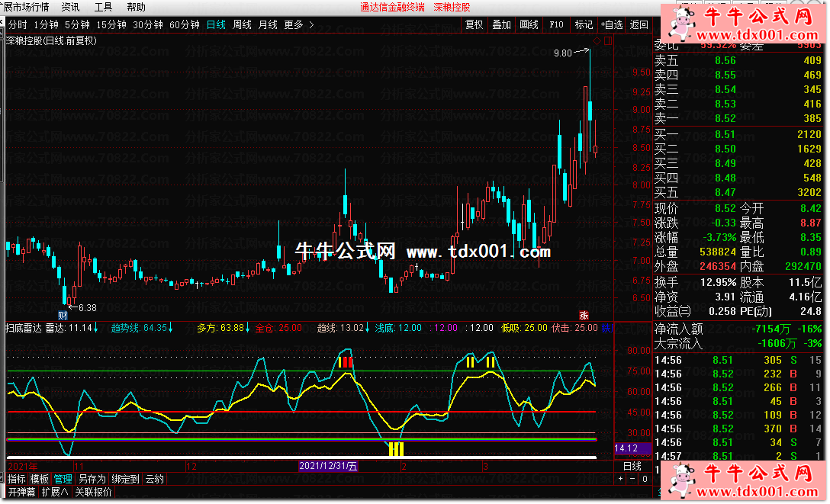Open the 扩展∧ expander at bottom
The width and height of the screenshot is (830, 504).
pyautogui.click(x=55, y=492)
